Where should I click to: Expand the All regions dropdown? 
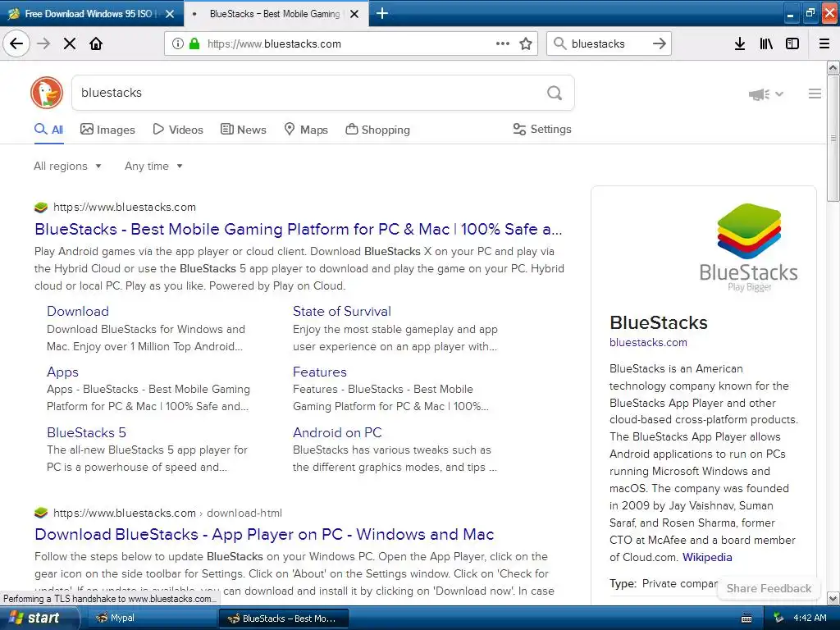click(x=67, y=166)
